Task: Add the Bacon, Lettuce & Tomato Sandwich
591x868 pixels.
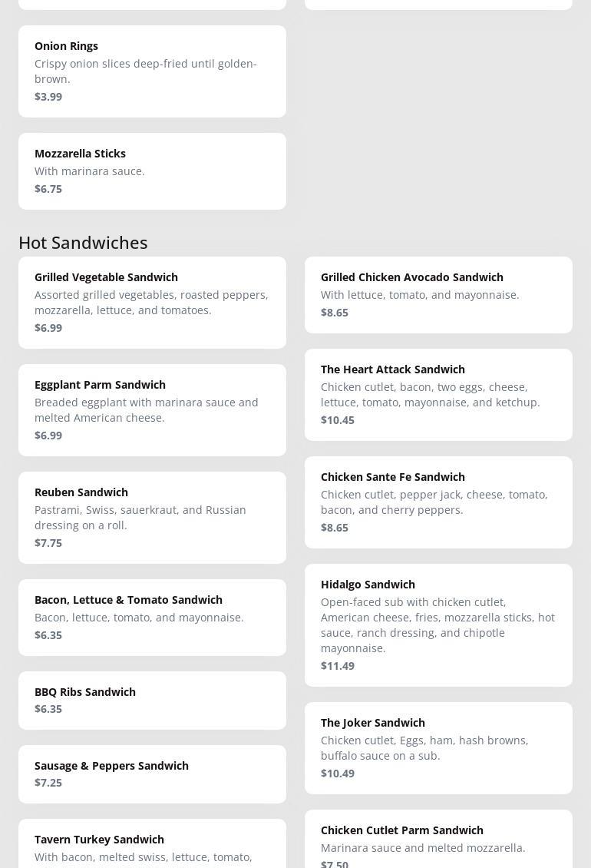Action: point(152,617)
